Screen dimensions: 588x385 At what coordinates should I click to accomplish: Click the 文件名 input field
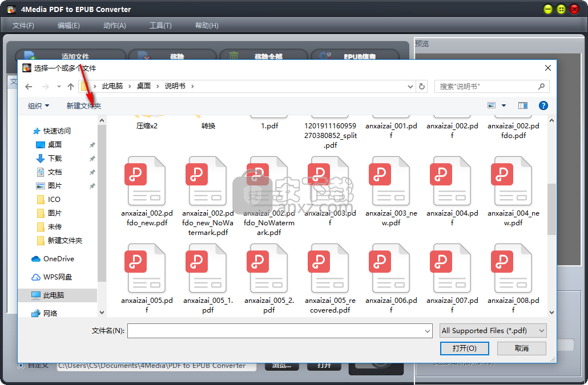(x=275, y=331)
